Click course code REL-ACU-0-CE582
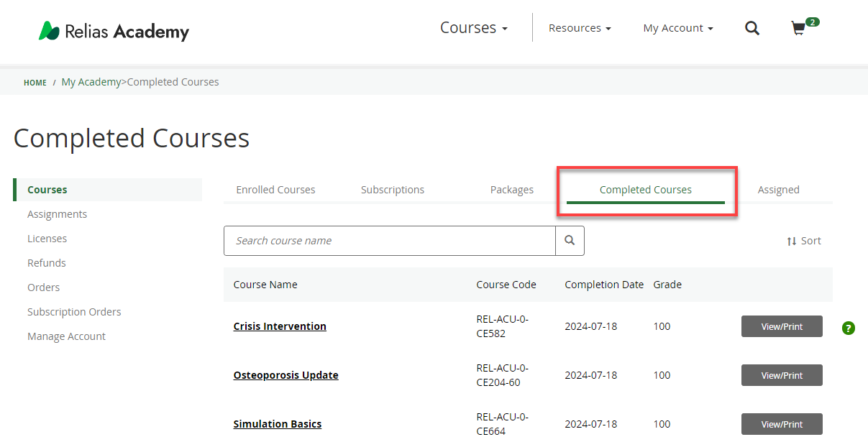Image resolution: width=868 pixels, height=442 pixels. pyautogui.click(x=503, y=326)
